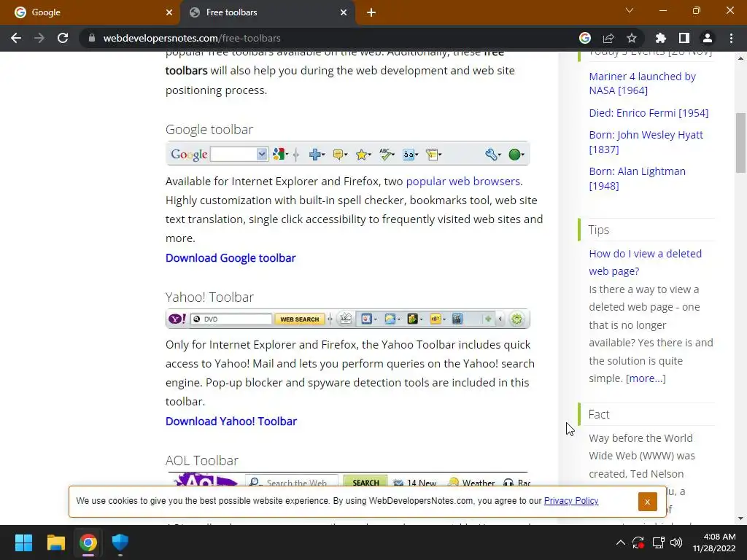This screenshot has height=560, width=747.
Task: Click the forward navigation arrow
Action: point(39,38)
